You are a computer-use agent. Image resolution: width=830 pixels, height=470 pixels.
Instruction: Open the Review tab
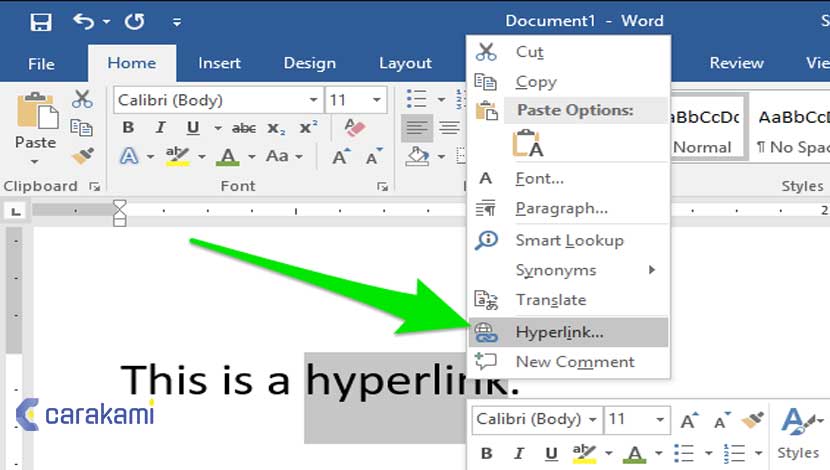tap(736, 63)
